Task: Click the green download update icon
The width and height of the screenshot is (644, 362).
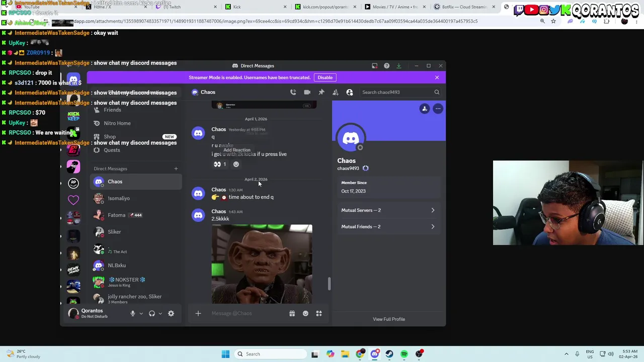Action: (x=398, y=66)
